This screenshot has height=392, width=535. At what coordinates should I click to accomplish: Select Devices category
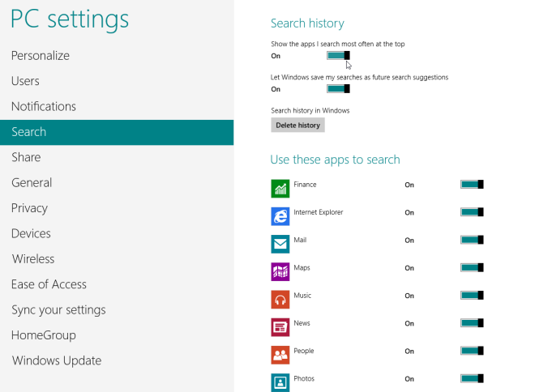(x=117, y=234)
